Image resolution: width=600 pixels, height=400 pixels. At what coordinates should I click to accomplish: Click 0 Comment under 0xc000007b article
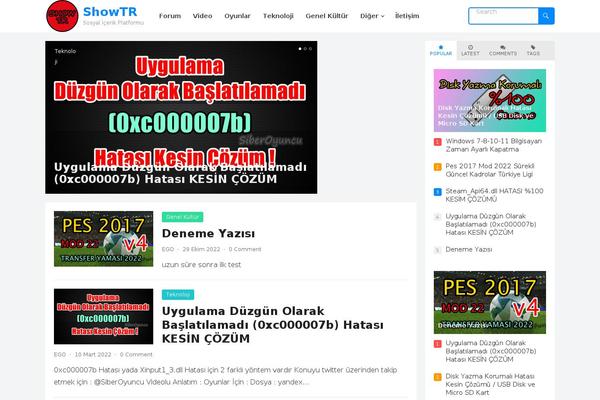[x=136, y=354]
